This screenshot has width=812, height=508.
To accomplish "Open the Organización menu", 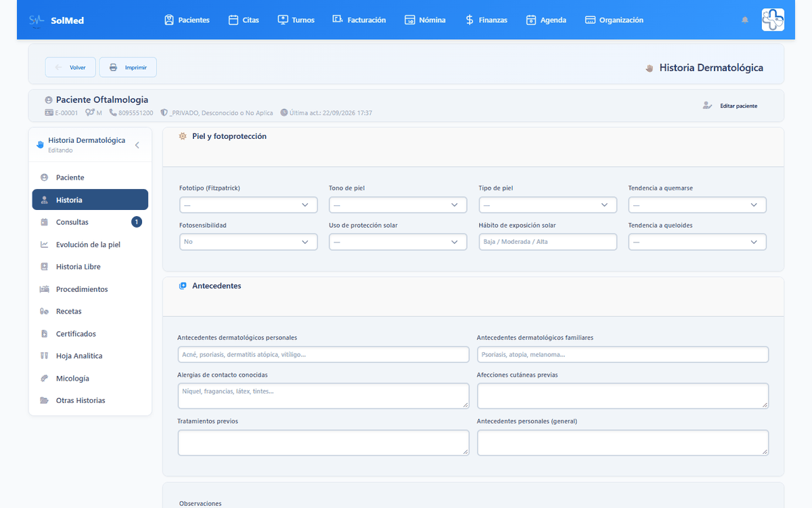I will 614,20.
